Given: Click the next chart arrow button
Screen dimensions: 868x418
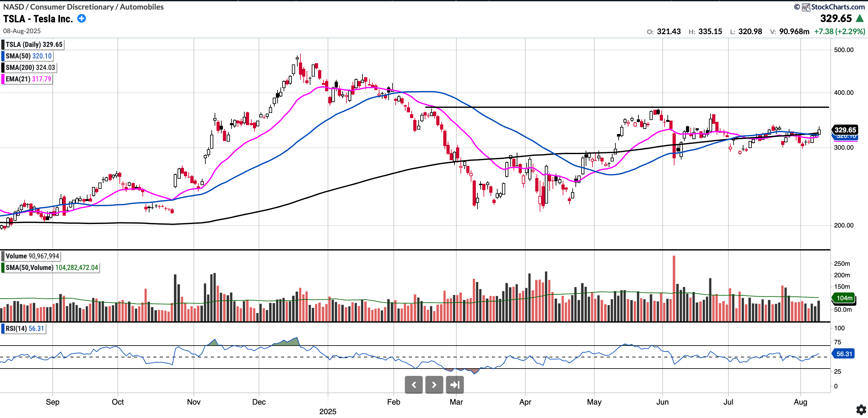Looking at the screenshot, I should pos(434,385).
